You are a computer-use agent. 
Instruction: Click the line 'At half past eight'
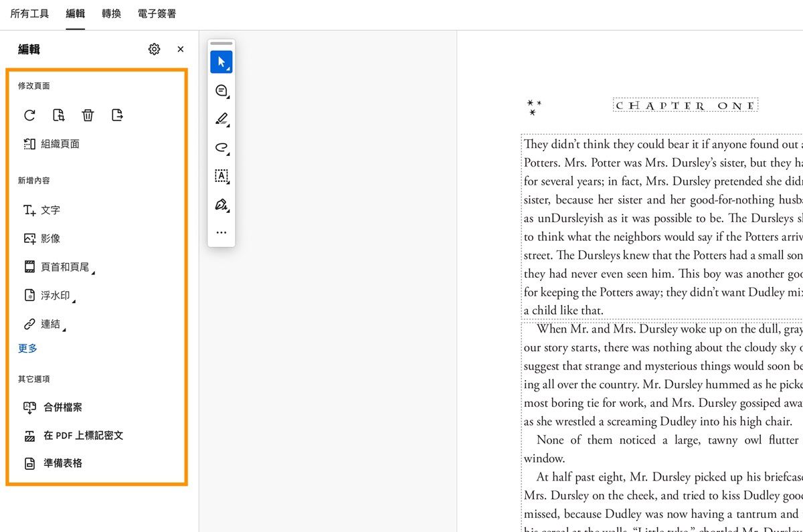pyautogui.click(x=669, y=477)
